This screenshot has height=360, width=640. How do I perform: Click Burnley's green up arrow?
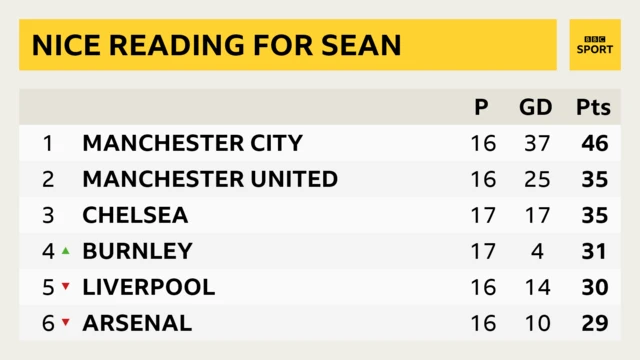[x=65, y=251]
